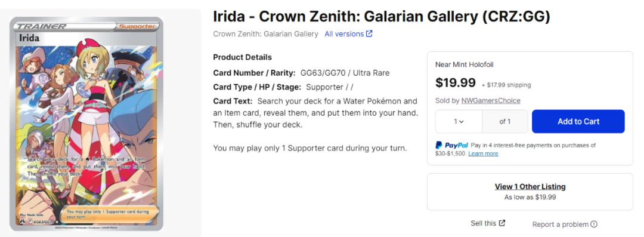Viewport: 644px width, 237px height.
Task: Open PayPal Learn more link
Action: (483, 153)
